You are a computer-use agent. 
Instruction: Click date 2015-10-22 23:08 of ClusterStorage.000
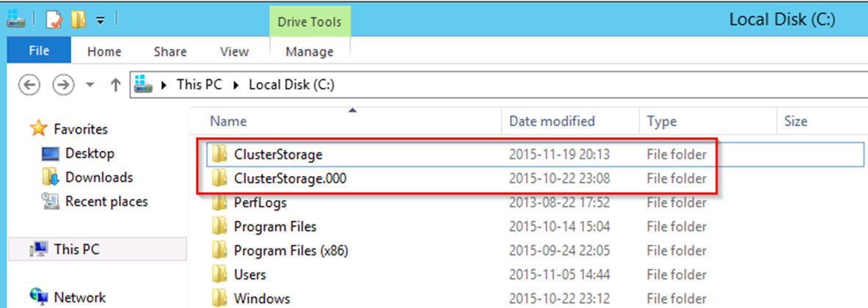[x=559, y=179]
